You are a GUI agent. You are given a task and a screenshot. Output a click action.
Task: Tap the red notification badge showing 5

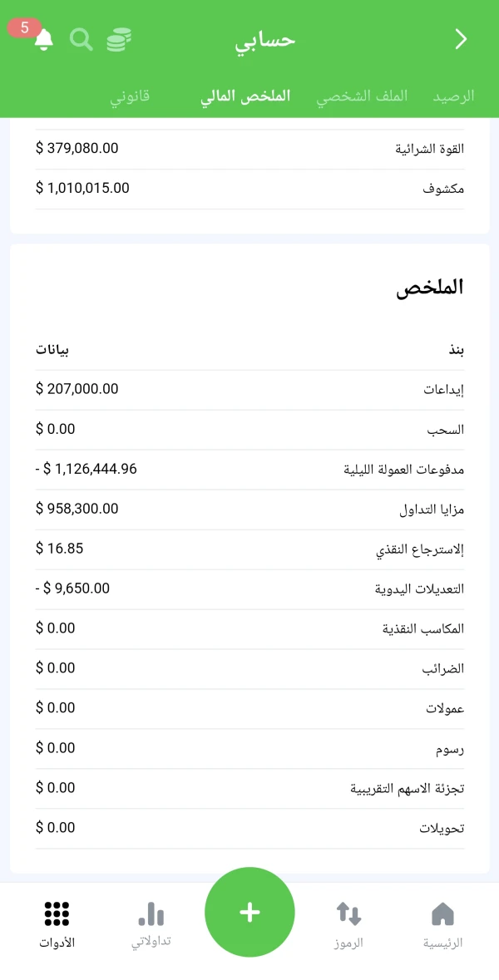point(25,27)
